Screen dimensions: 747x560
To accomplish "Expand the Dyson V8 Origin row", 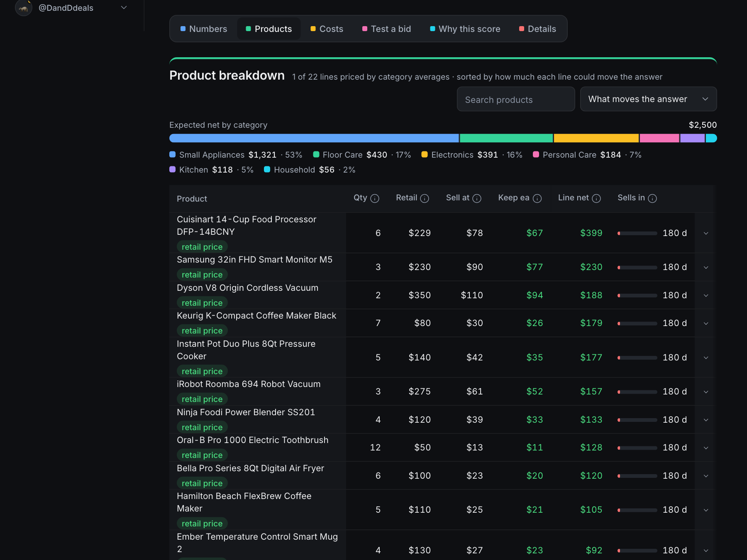I will point(706,295).
